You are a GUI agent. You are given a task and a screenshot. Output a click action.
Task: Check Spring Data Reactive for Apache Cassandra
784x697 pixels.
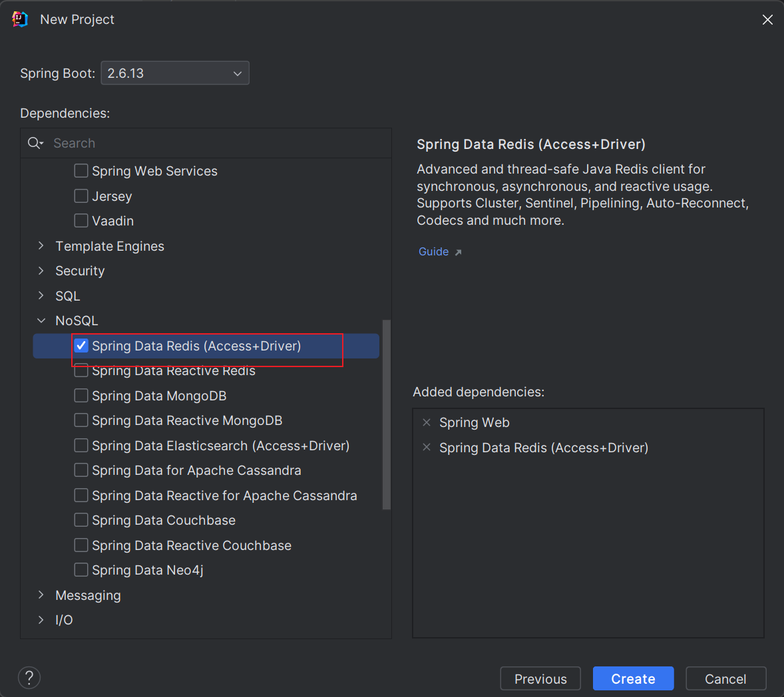(x=81, y=495)
